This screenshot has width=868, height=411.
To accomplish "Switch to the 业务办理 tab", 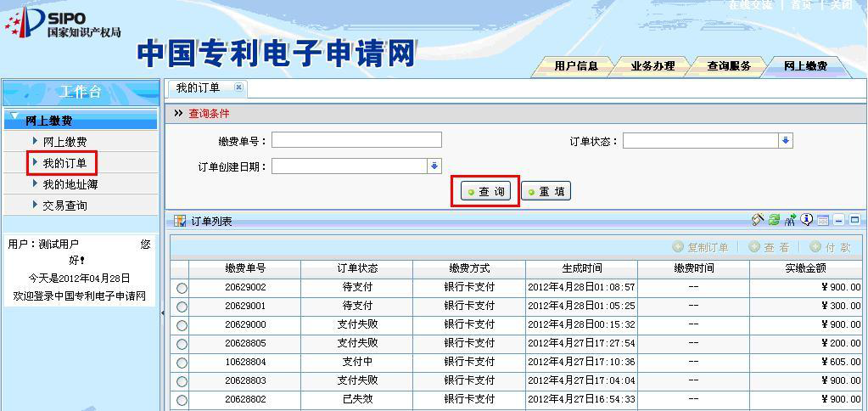I will pos(652,66).
